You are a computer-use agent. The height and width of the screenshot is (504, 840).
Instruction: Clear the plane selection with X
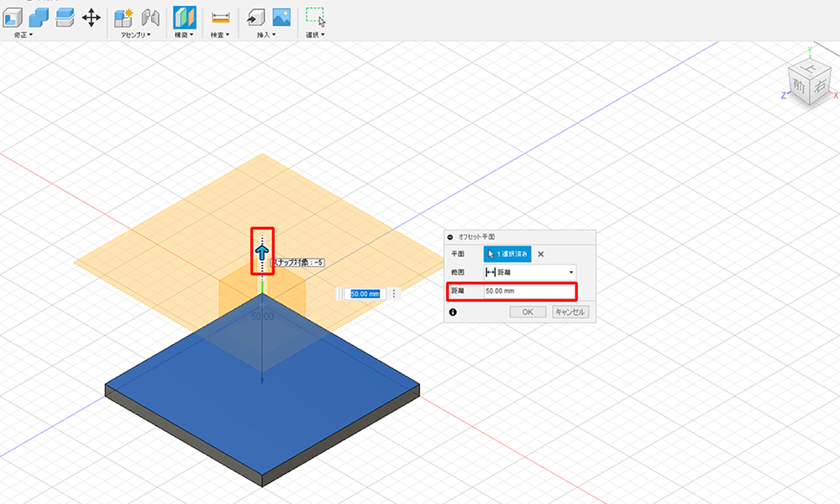tap(540, 254)
